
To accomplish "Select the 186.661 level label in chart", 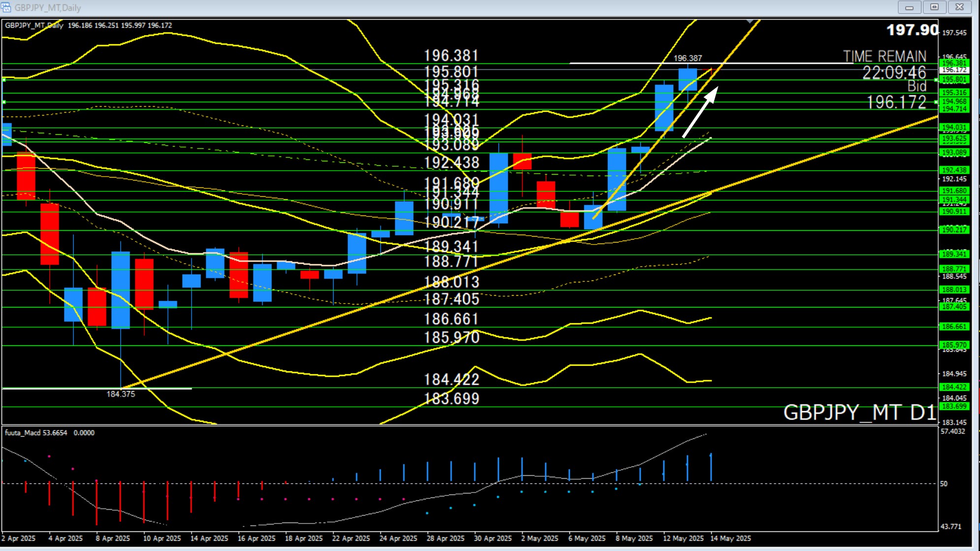I will point(451,319).
